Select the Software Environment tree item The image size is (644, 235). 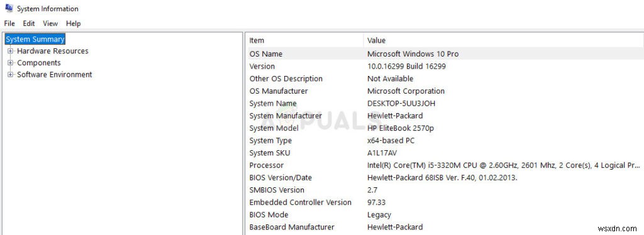(54, 75)
